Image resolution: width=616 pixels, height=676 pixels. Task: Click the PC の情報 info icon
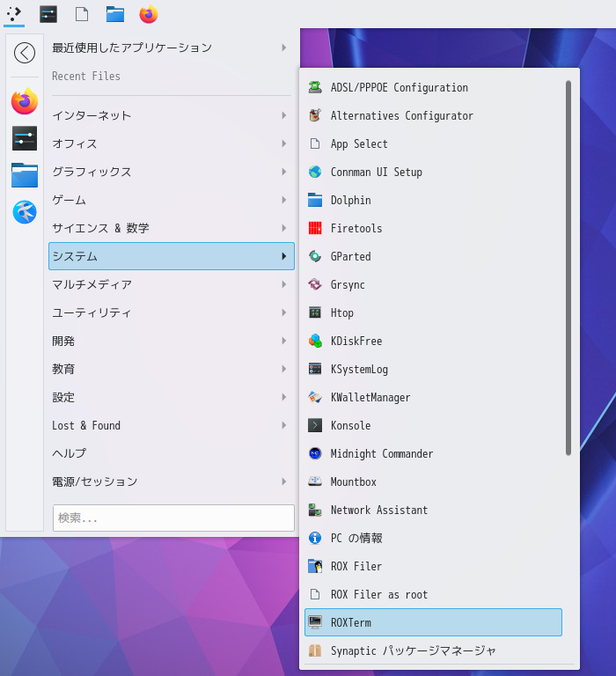(315, 538)
